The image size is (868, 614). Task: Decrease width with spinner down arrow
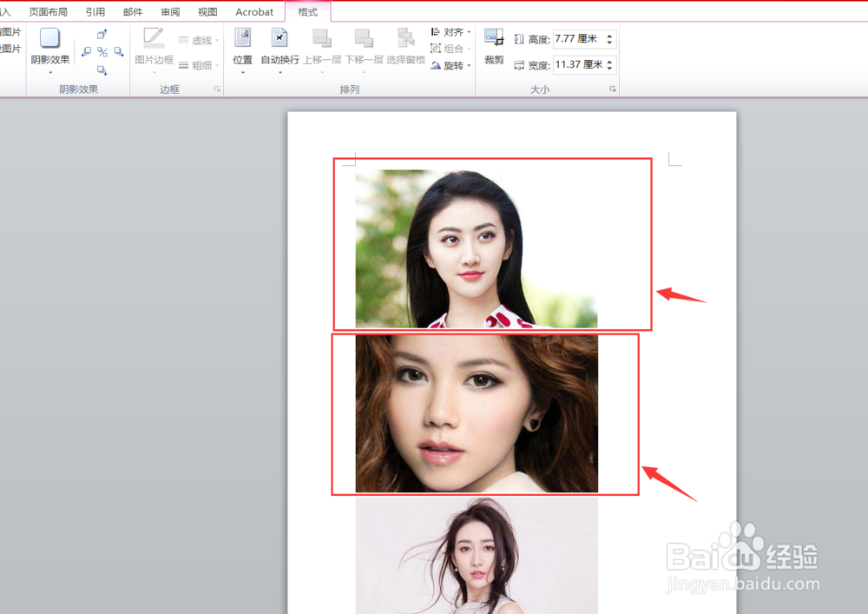click(x=609, y=69)
